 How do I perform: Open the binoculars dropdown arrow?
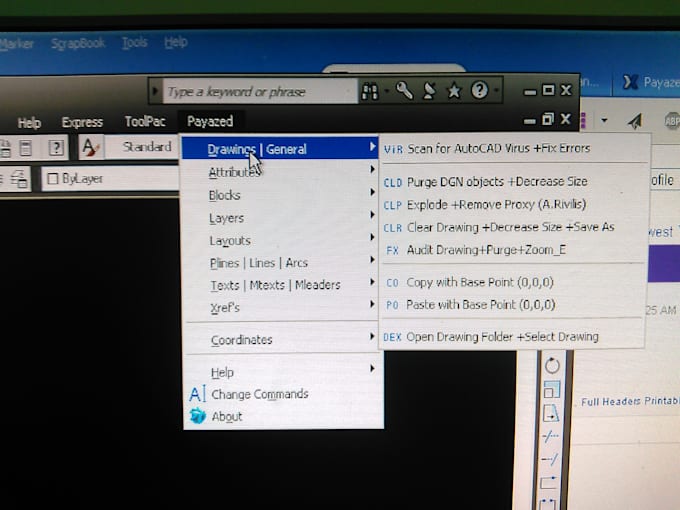point(386,91)
